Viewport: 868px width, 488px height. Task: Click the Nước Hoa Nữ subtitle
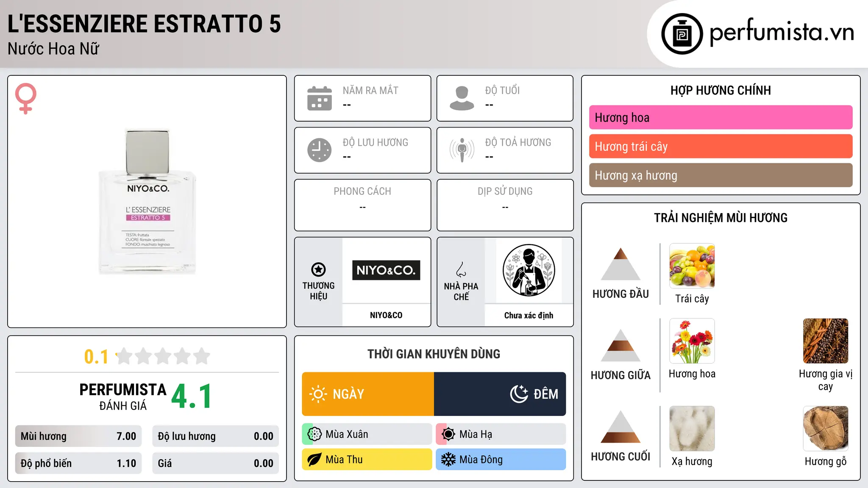coord(53,49)
